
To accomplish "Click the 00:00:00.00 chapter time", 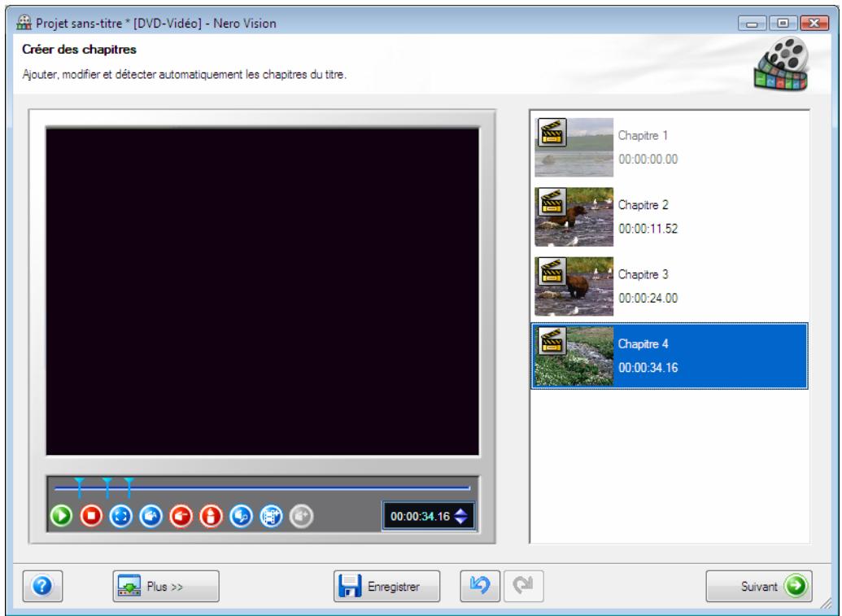I will [x=648, y=159].
